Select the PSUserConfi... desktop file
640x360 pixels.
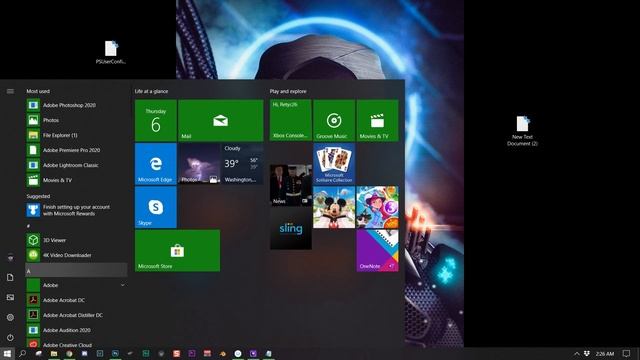pyautogui.click(x=111, y=52)
